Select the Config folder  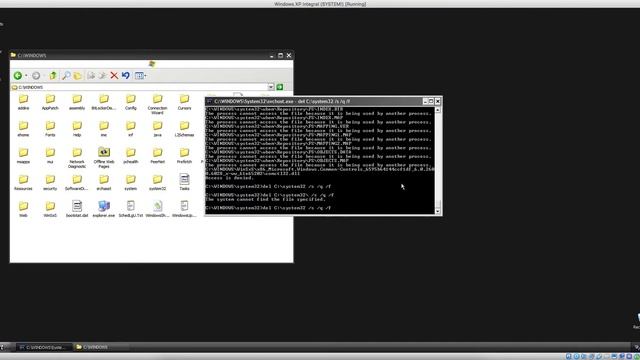tap(131, 102)
